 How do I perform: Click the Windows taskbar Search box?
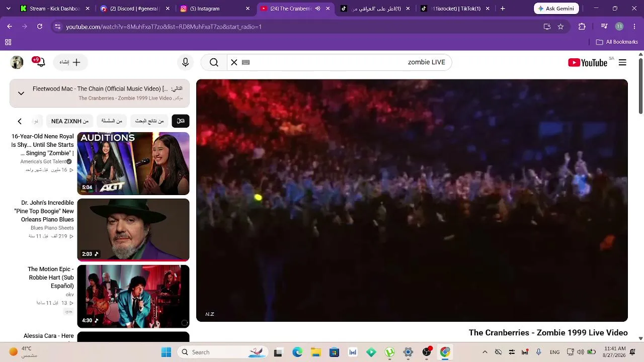pos(224,352)
